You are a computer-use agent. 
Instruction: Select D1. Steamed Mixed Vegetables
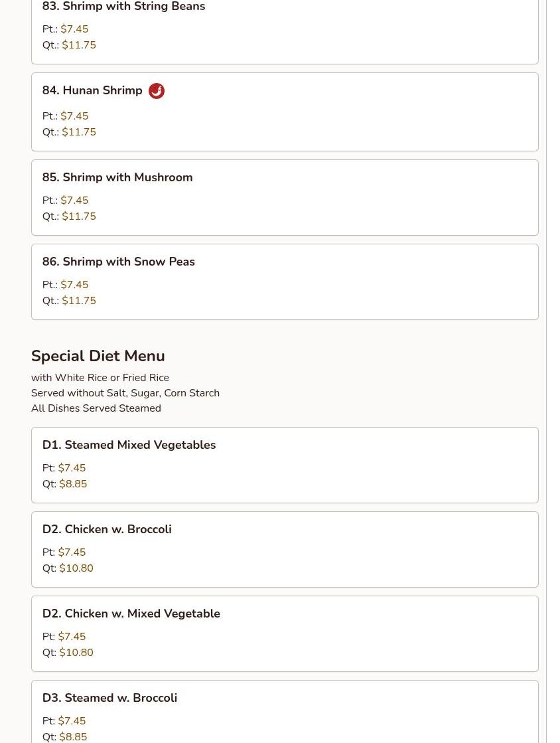(x=285, y=465)
